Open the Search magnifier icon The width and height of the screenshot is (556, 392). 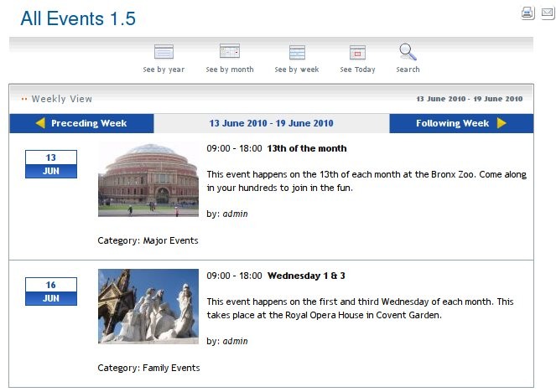pyautogui.click(x=408, y=52)
